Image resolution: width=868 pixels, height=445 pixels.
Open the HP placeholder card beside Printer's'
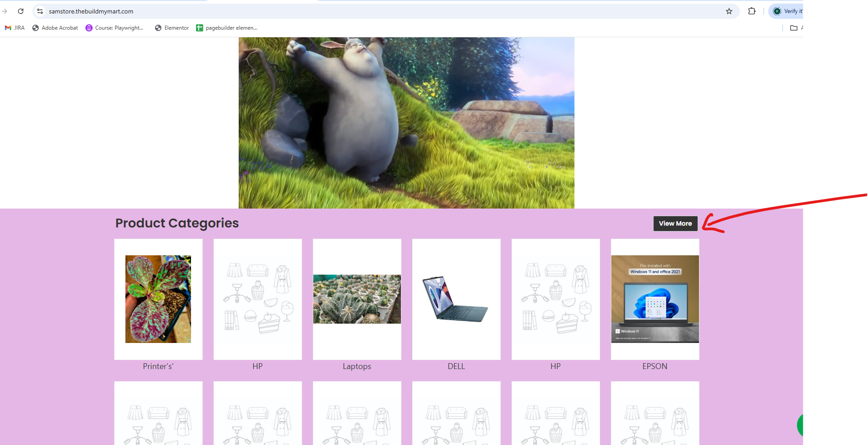click(258, 299)
